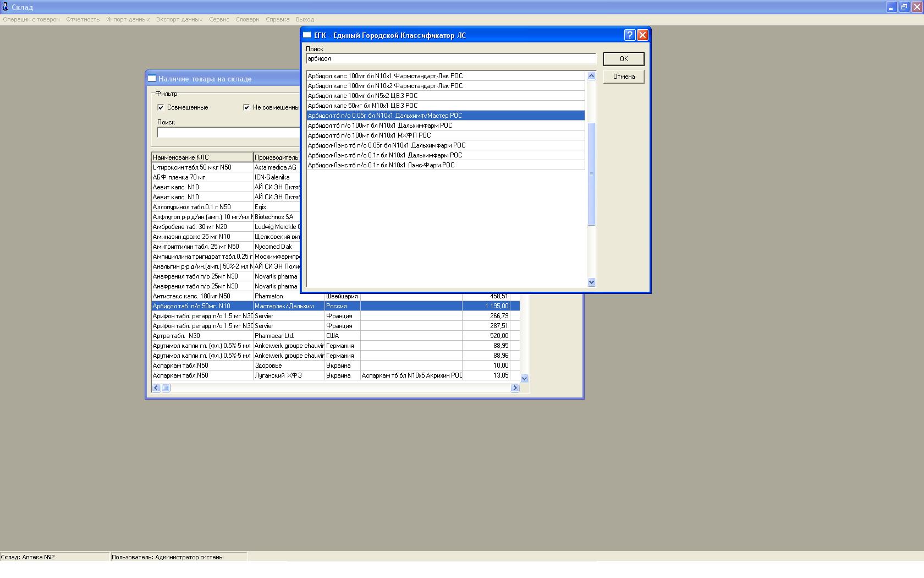Toggle the Не совмещенные checkbox

[x=246, y=107]
